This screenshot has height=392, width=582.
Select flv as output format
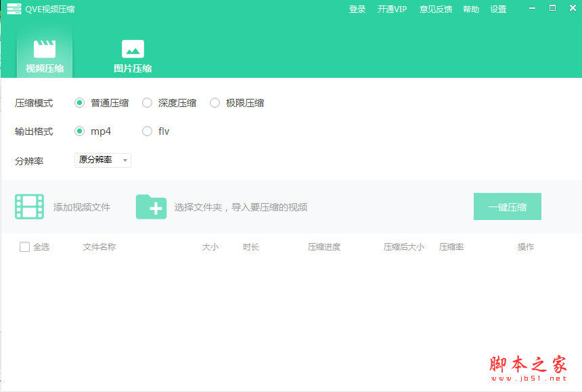coord(147,131)
